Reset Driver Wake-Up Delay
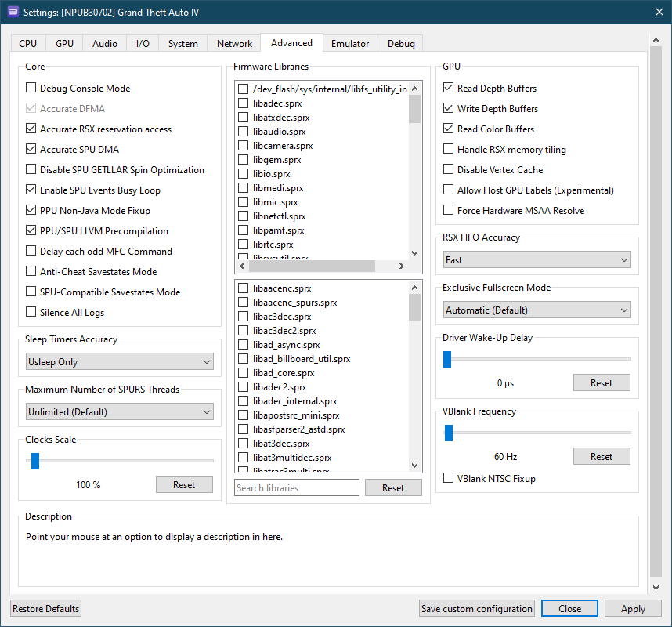672x627 pixels. tap(602, 382)
